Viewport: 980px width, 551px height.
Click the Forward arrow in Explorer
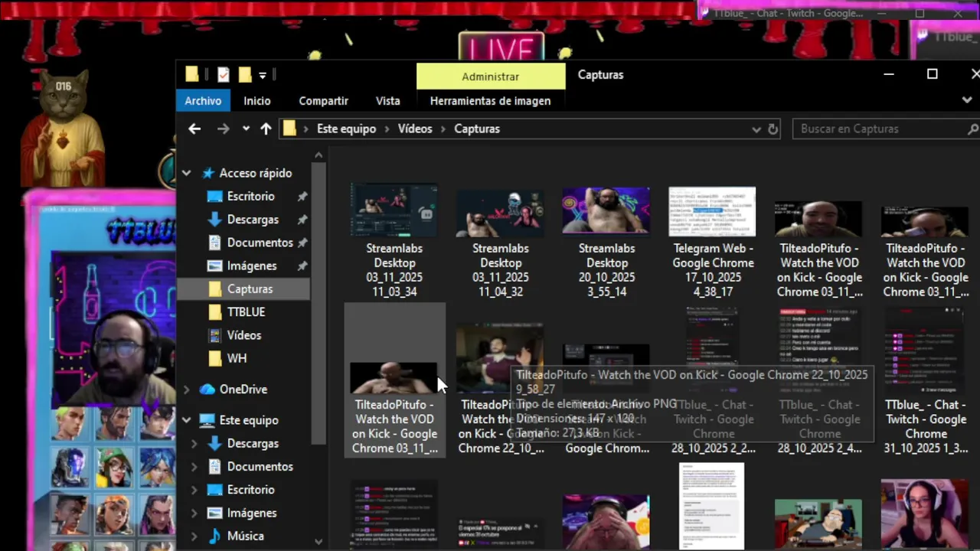[x=223, y=129]
